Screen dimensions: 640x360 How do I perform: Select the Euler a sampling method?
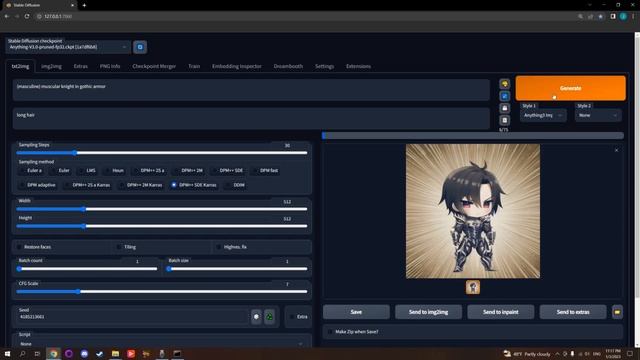pyautogui.click(x=31, y=171)
